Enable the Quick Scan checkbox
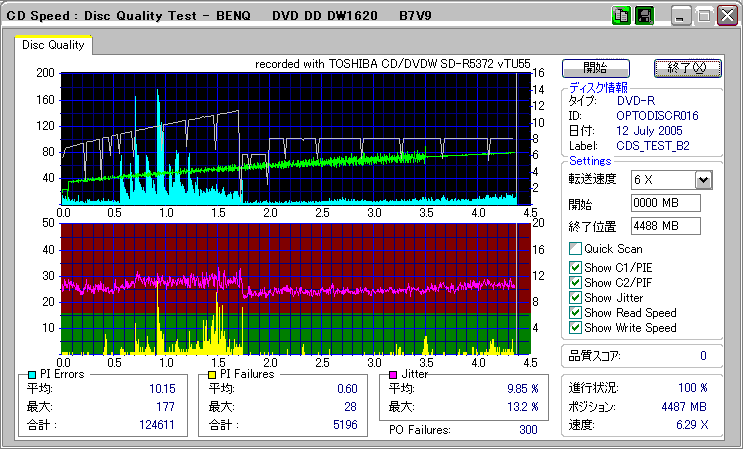 click(575, 249)
